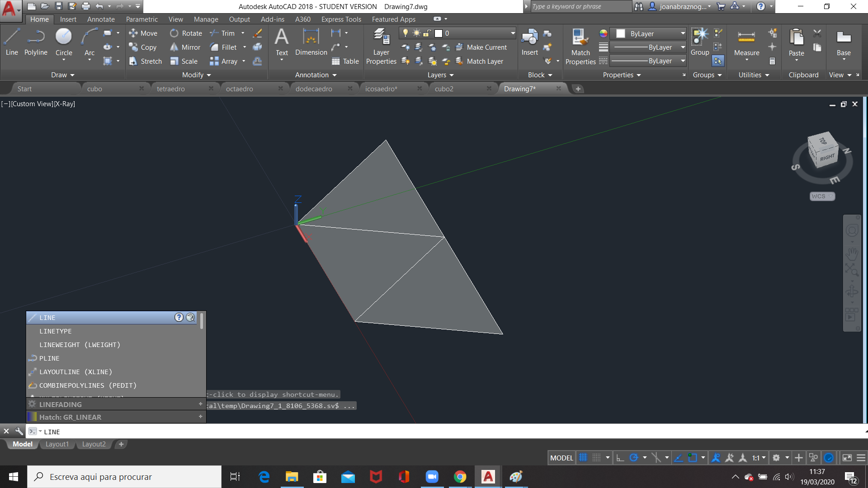The image size is (868, 488).
Task: Toggle 2D object snap in status bar
Action: (x=693, y=458)
